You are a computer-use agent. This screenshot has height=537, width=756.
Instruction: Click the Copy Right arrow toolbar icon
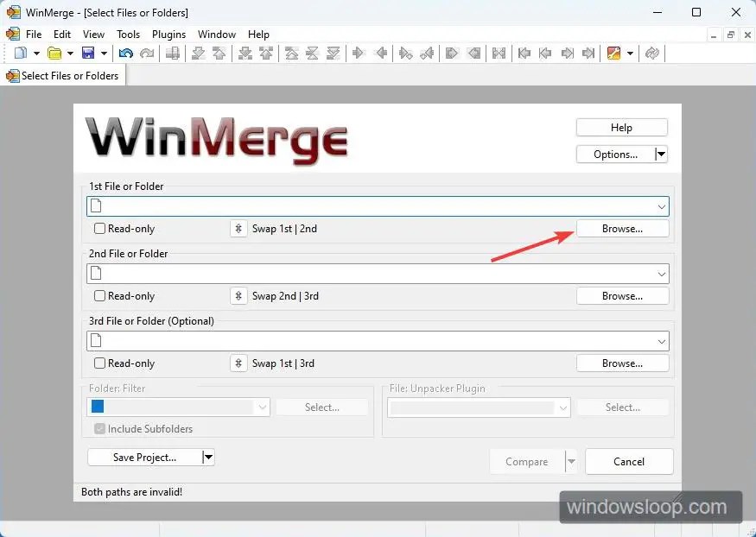(x=359, y=53)
